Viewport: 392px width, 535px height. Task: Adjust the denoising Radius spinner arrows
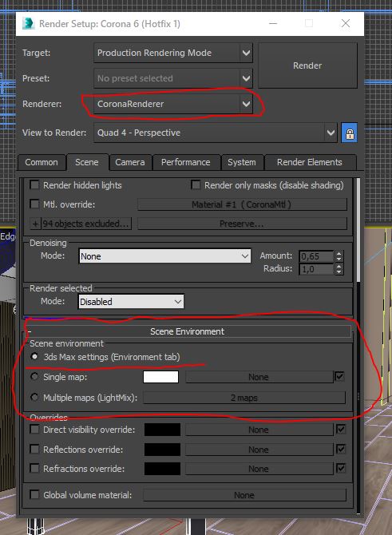click(339, 269)
